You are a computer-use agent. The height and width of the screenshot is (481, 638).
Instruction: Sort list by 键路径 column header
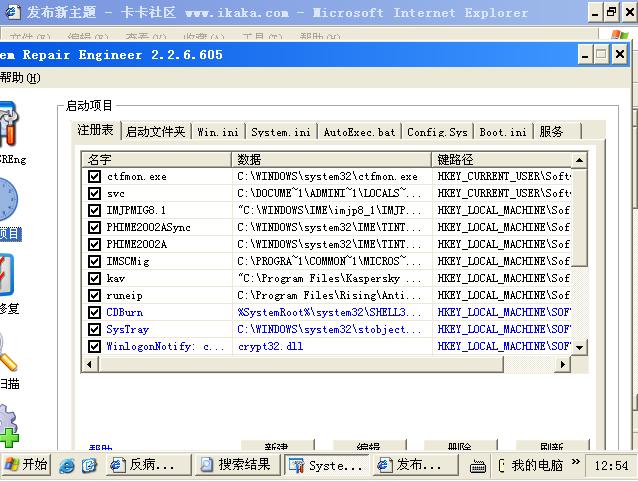click(x=501, y=160)
